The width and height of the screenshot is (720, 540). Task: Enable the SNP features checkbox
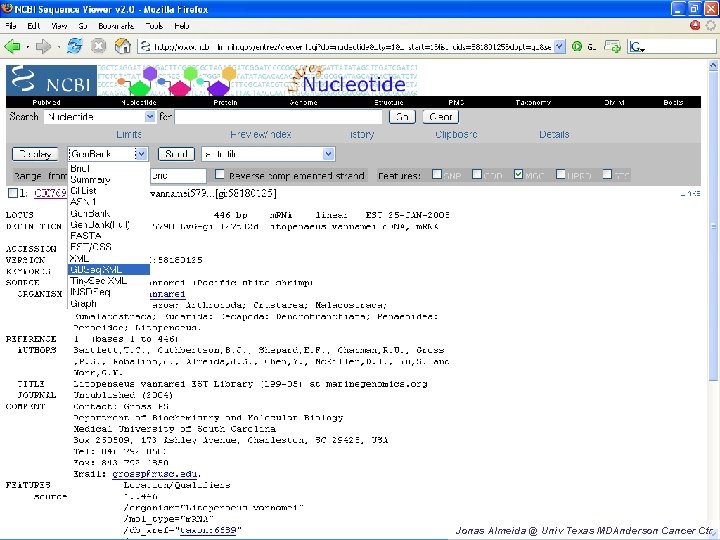(x=437, y=174)
